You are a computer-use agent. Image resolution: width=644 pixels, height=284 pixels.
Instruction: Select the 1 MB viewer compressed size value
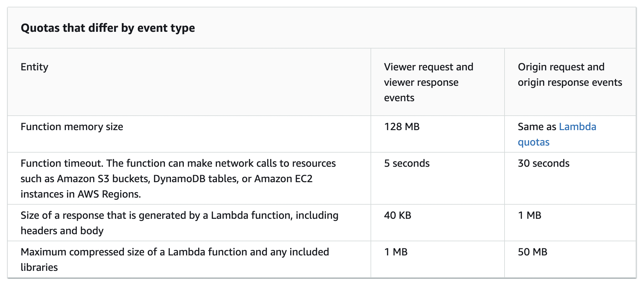(x=396, y=252)
